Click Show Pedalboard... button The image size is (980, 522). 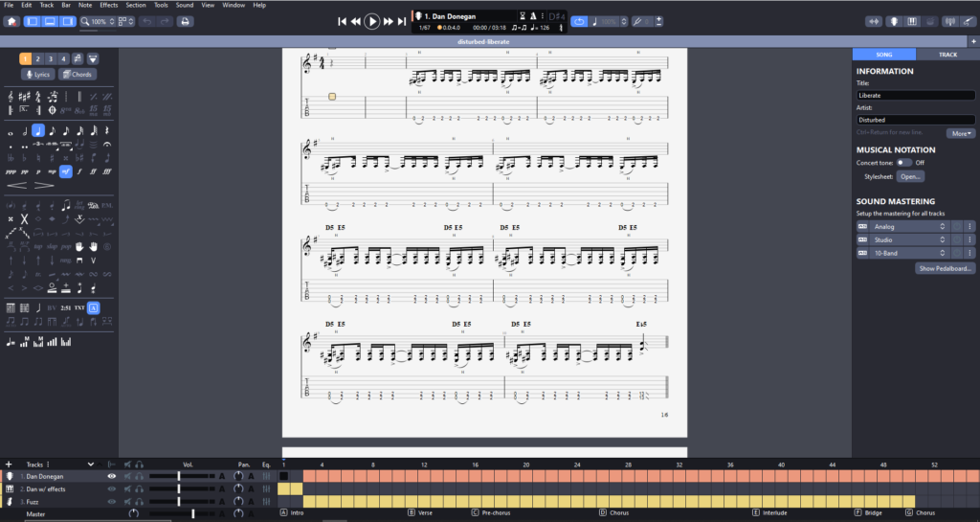(945, 268)
